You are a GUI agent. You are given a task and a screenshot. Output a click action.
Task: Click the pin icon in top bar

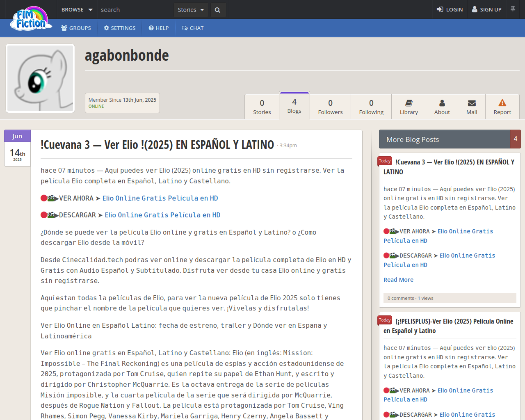[513, 9]
